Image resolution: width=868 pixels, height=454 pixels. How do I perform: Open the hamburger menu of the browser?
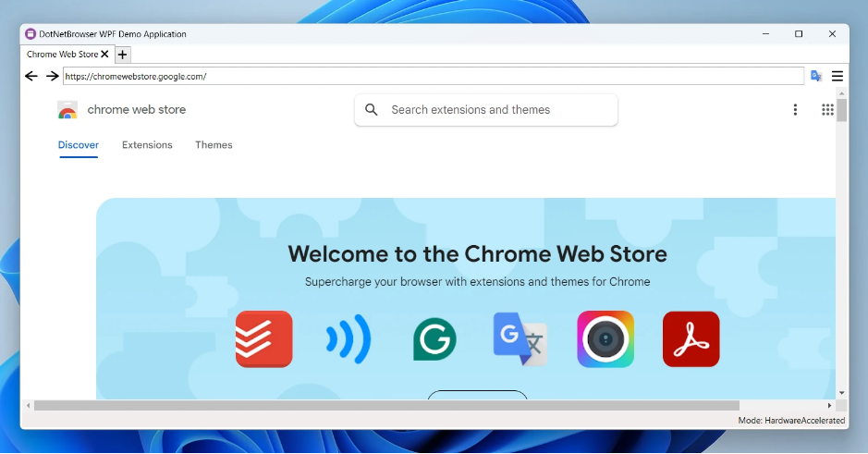[837, 76]
